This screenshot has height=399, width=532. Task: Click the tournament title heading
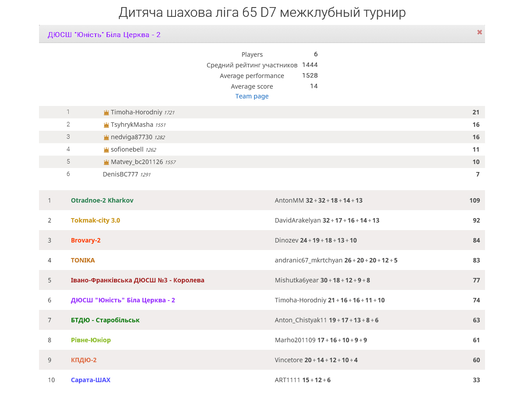click(262, 12)
